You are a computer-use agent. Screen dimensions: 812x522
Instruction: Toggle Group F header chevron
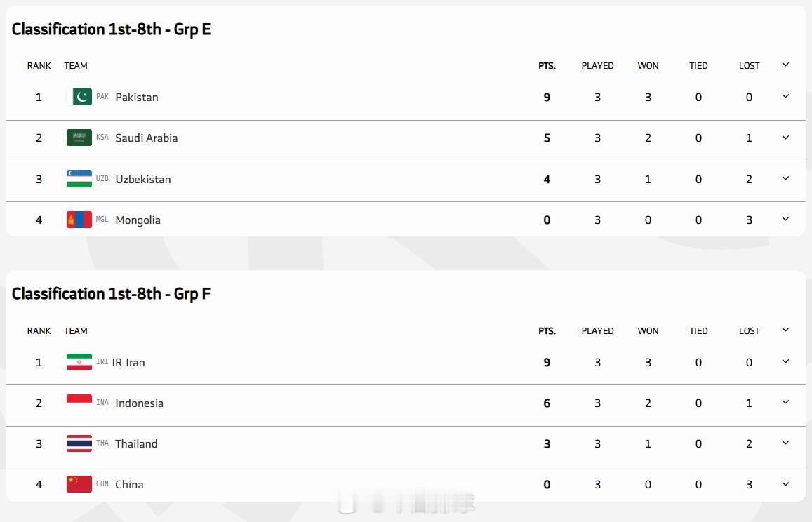(x=785, y=330)
